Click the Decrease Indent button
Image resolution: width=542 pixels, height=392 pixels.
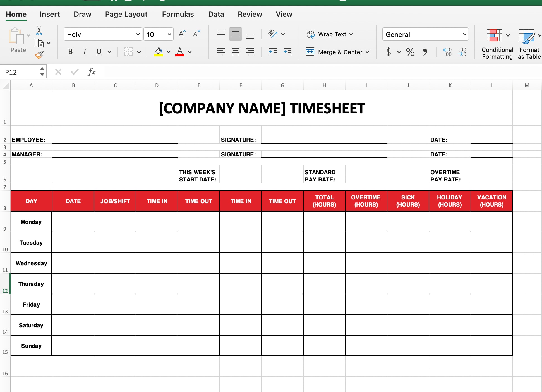[x=273, y=51]
